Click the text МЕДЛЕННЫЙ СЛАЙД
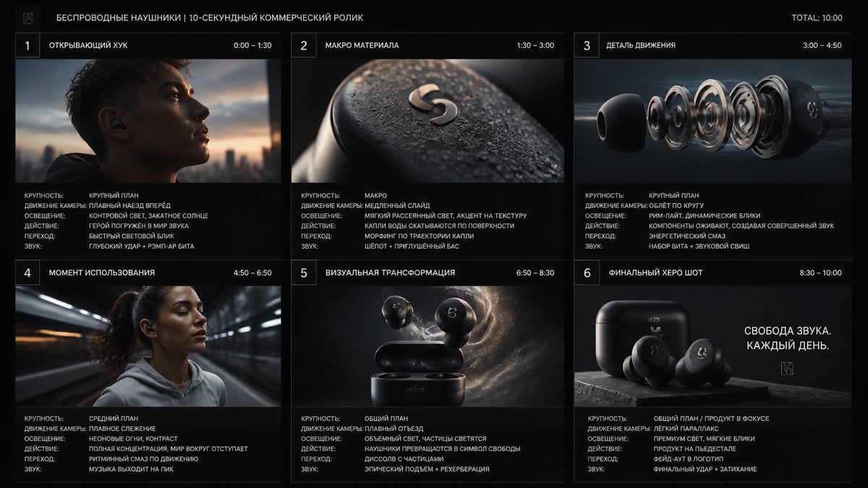The width and height of the screenshot is (868, 488). click(396, 205)
